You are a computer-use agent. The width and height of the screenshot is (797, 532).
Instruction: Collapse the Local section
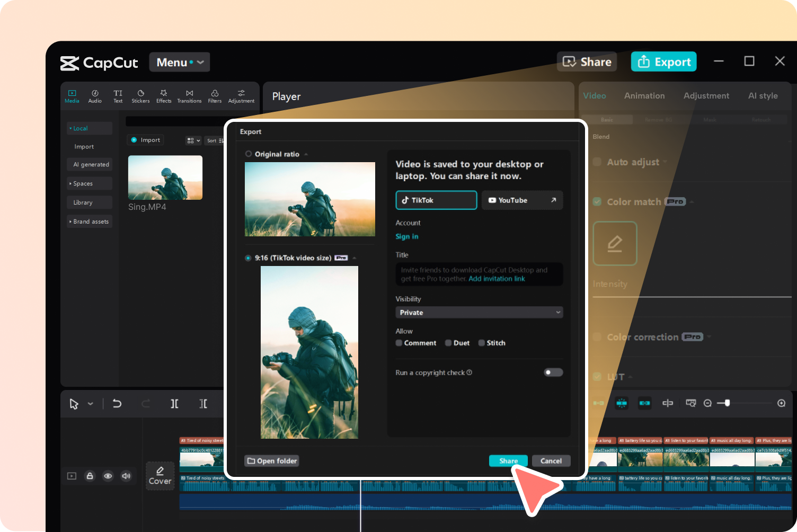pos(90,128)
